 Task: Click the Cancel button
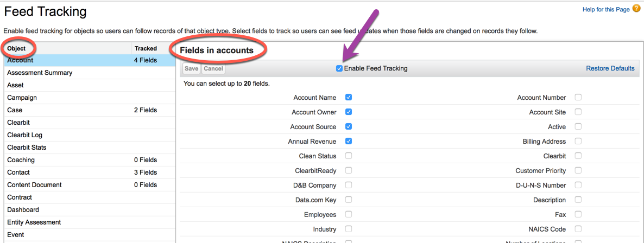[213, 69]
